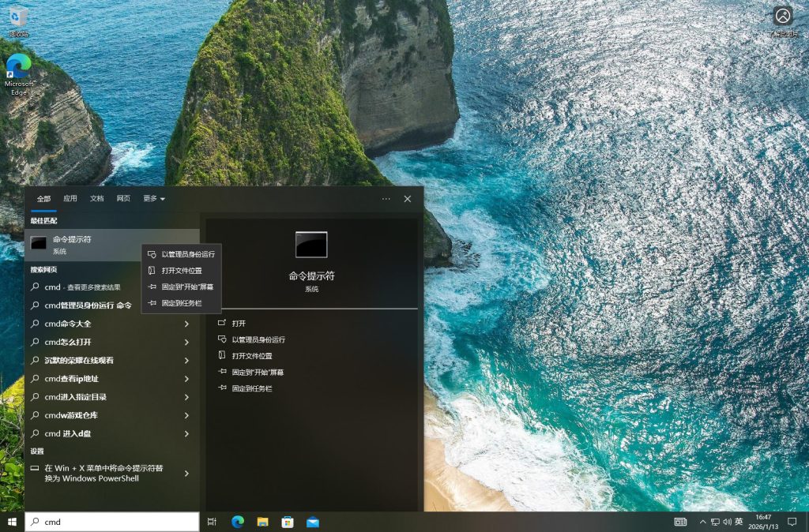
Task: Click the Windows Start button
Action: coord(12,522)
